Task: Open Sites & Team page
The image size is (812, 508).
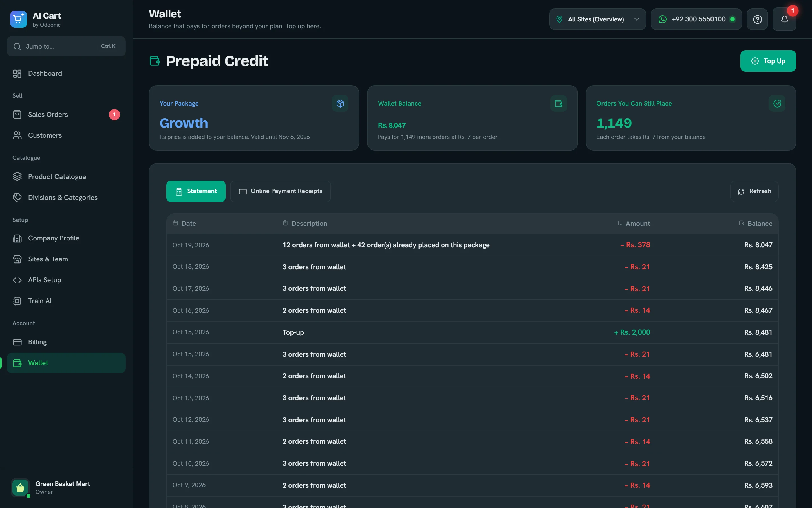Action: coord(66,259)
